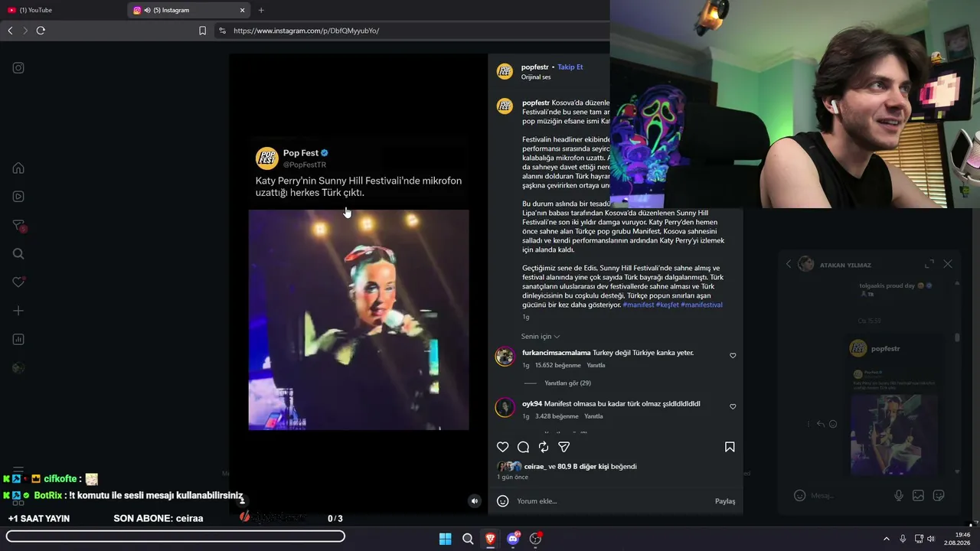Open comments with the speech bubble icon
Screen dimensions: 980x551
523,447
